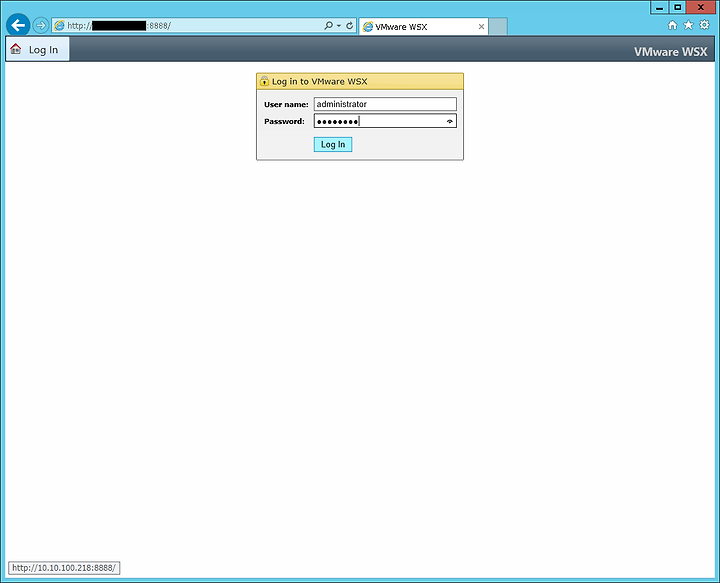
Task: Select the VMware WSX browser tab
Action: tap(423, 27)
